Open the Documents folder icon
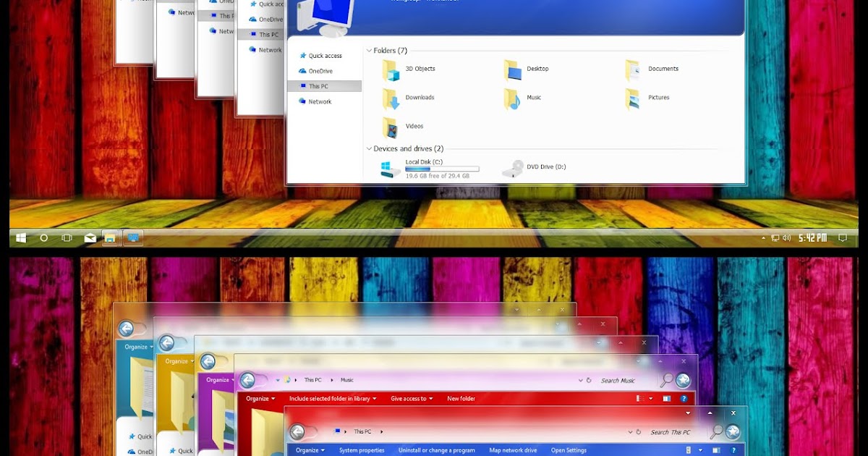The width and height of the screenshot is (868, 456). point(633,69)
